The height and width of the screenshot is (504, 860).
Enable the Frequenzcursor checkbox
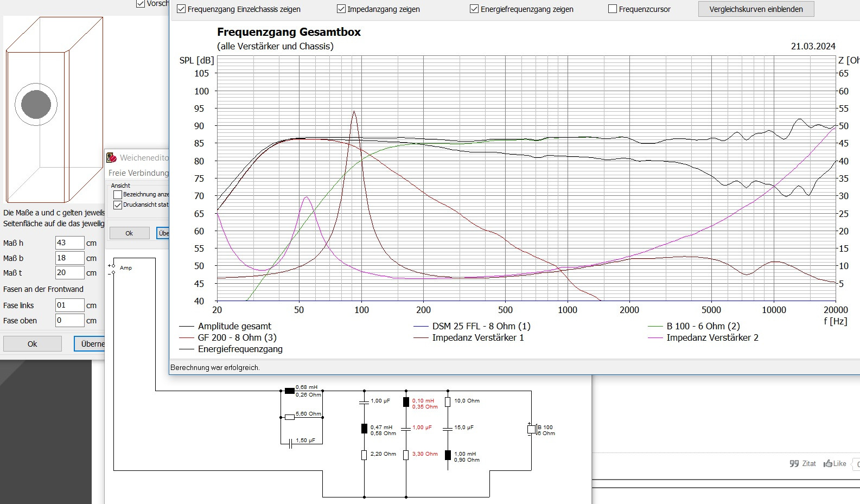613,9
